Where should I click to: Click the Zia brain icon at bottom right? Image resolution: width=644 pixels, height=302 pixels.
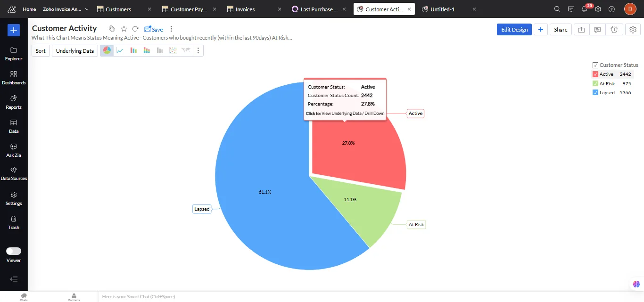click(636, 284)
